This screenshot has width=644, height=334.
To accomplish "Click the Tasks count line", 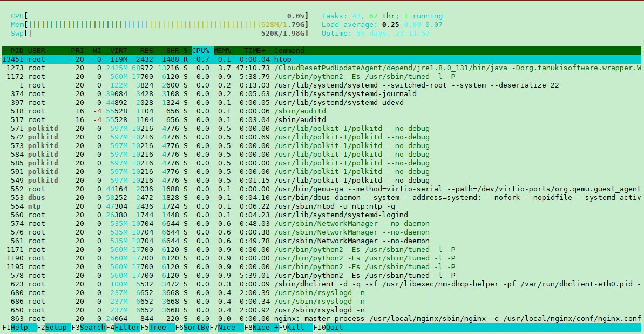I will pyautogui.click(x=382, y=16).
